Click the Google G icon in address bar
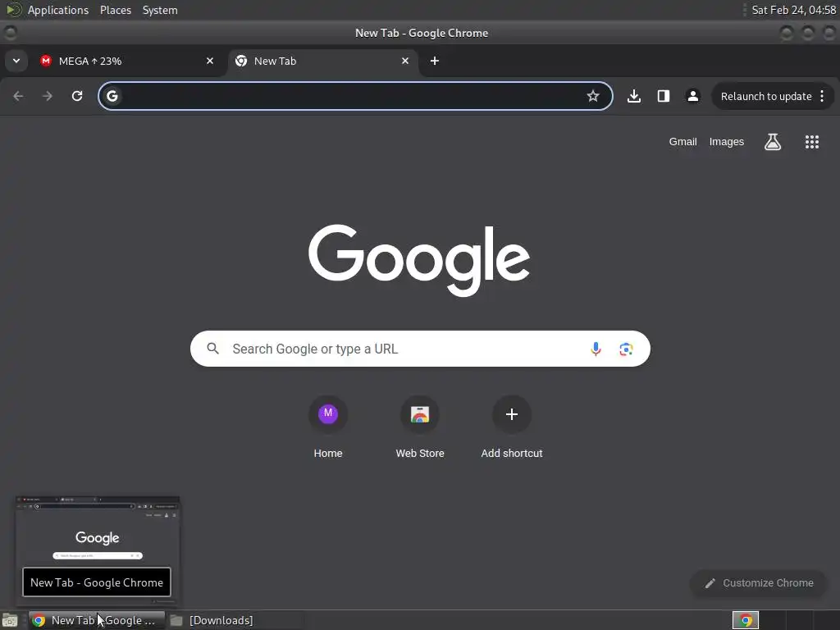 coord(112,96)
